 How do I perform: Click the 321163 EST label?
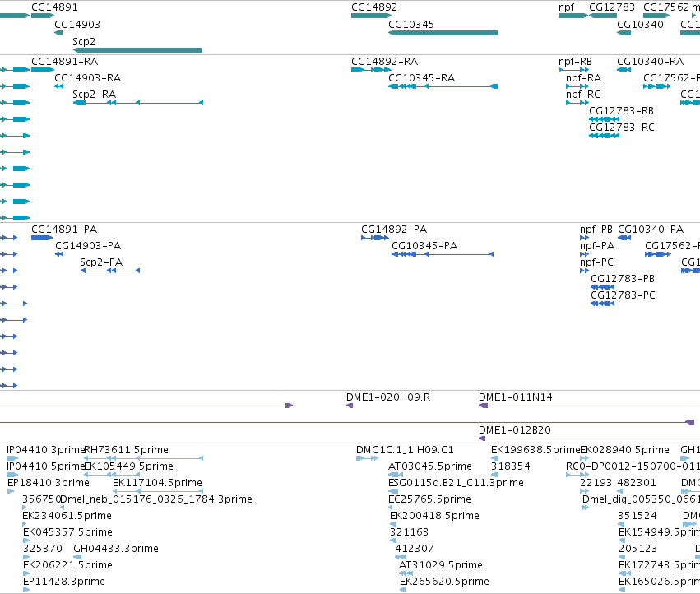(x=410, y=533)
